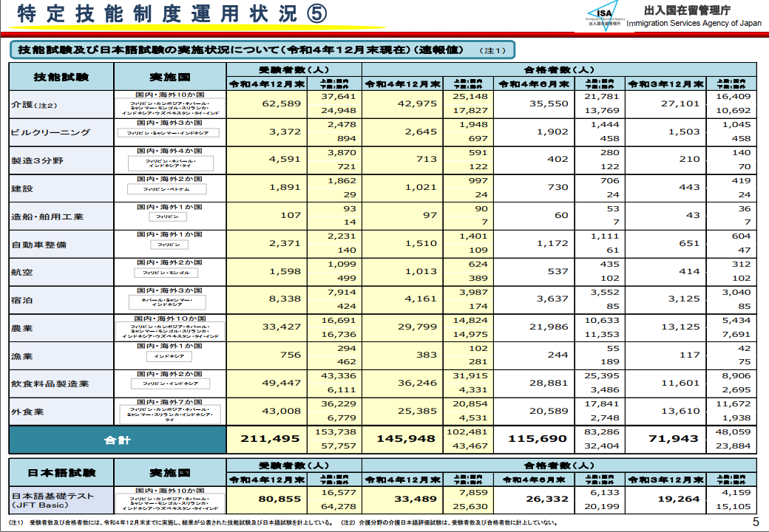Click the value 1,510 in 自動車整備 row
This screenshot has width=769, height=532.
click(421, 243)
